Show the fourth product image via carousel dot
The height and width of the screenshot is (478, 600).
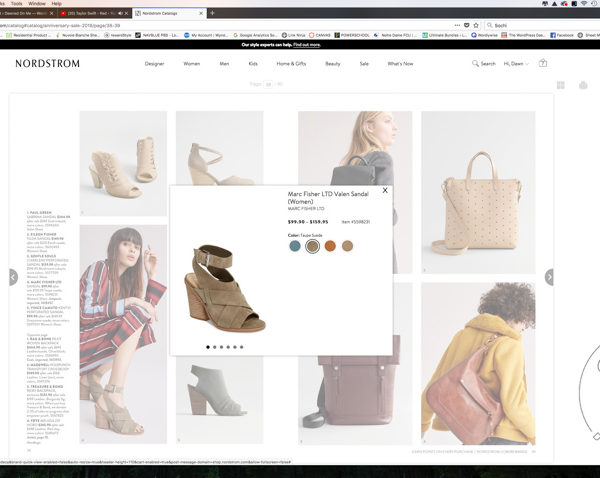228,347
